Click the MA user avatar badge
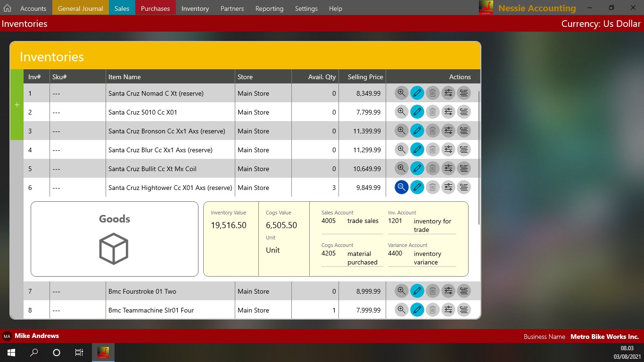The height and width of the screenshot is (362, 644). click(7, 336)
